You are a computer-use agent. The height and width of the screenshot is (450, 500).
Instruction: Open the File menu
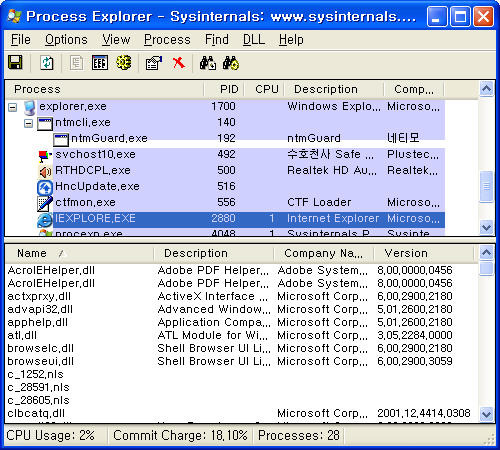coord(21,40)
